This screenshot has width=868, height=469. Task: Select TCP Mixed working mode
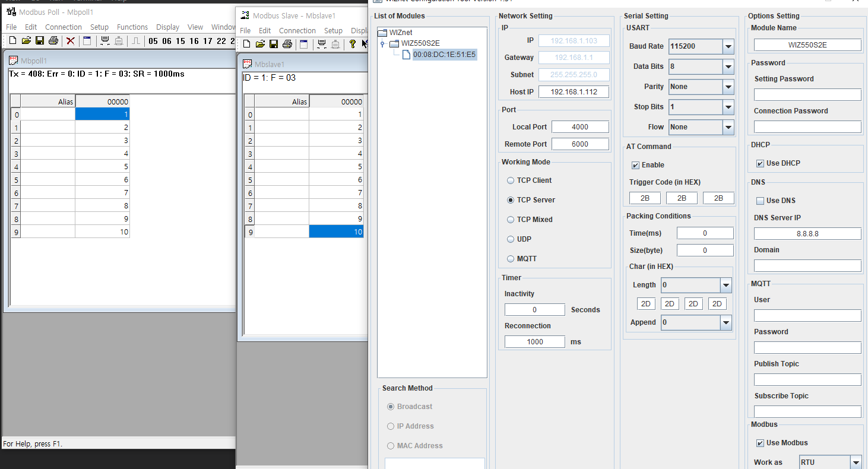point(511,220)
